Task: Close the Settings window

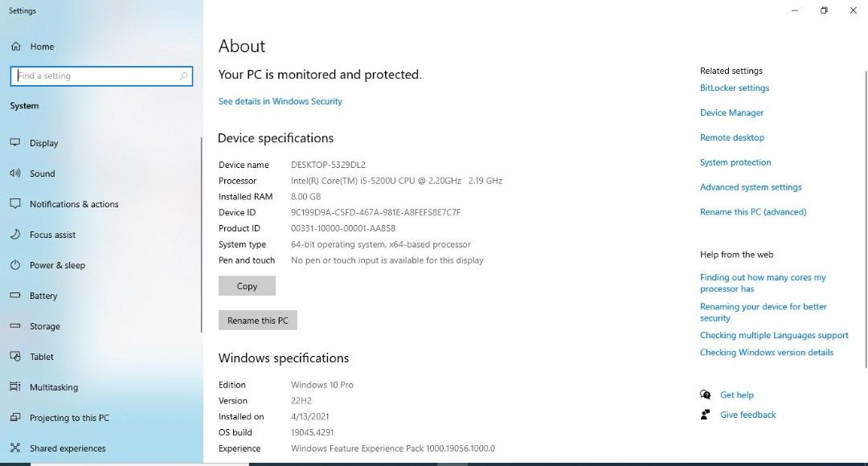Action: point(853,10)
